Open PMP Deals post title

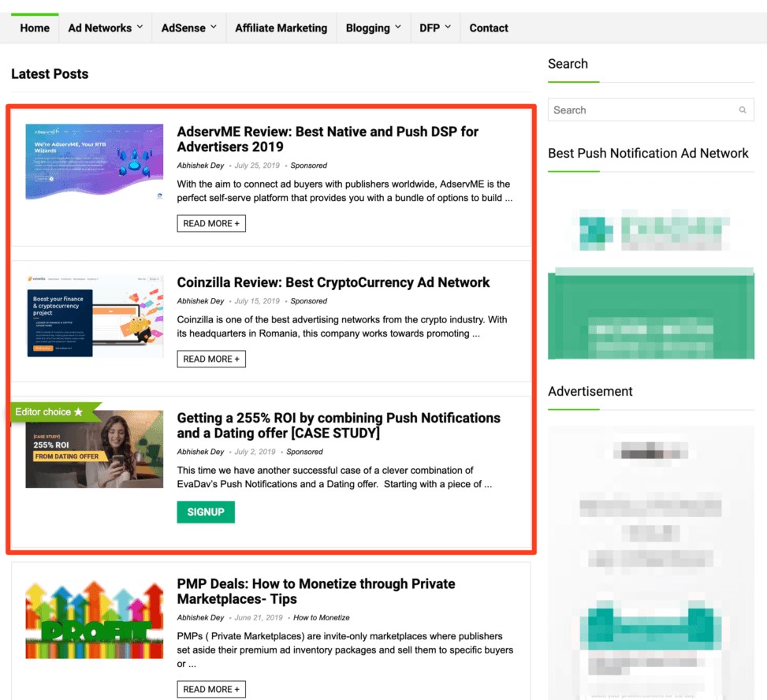point(316,591)
